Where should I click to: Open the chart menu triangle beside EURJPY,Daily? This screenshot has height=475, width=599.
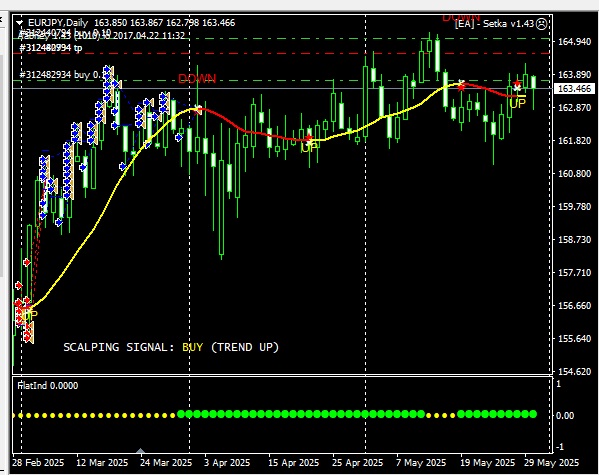pyautogui.click(x=19, y=23)
